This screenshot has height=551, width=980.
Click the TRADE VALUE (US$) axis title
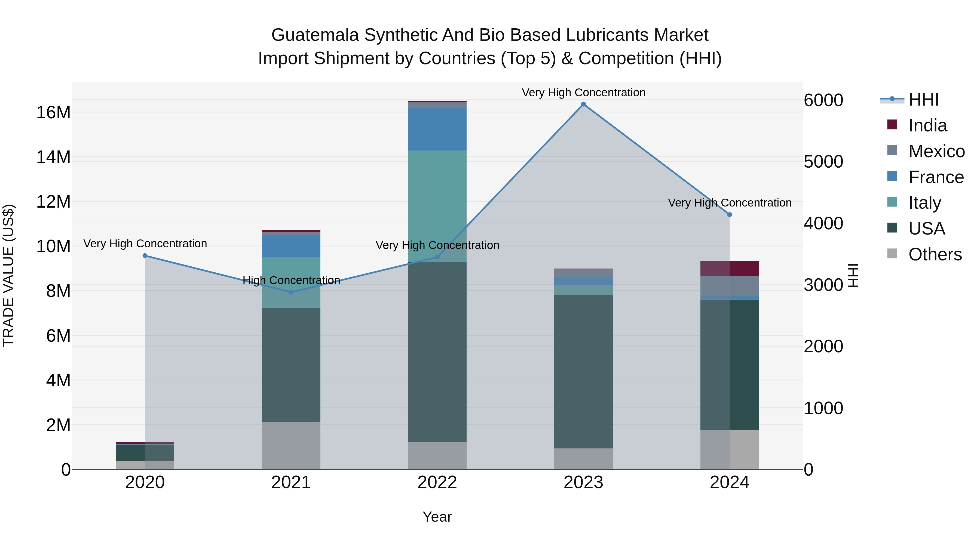click(x=8, y=275)
